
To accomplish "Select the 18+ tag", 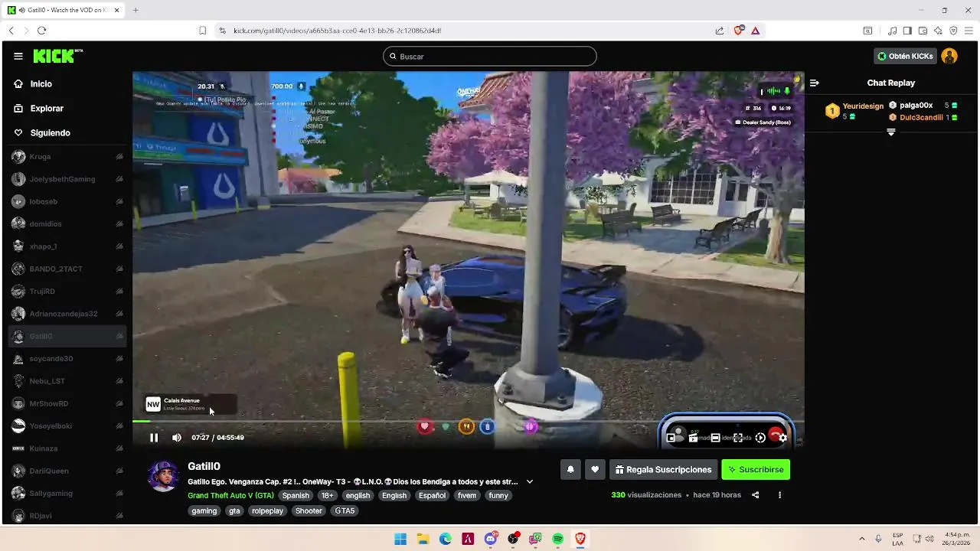I will tap(327, 496).
